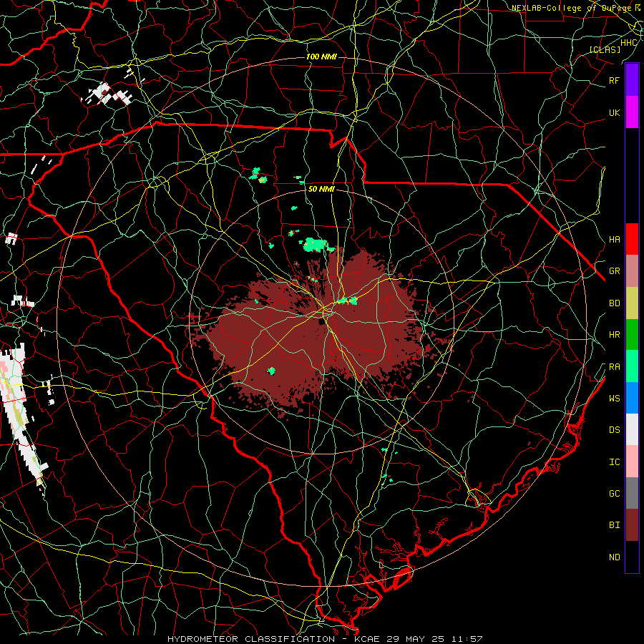Screen dimensions: 644x644
Task: Click the DS legend label
Action: point(614,429)
